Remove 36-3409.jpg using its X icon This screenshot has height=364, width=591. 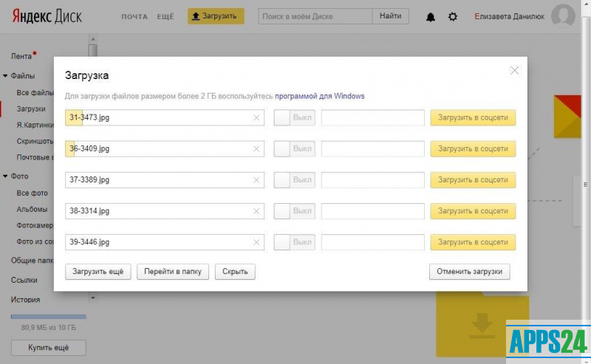pyautogui.click(x=256, y=149)
